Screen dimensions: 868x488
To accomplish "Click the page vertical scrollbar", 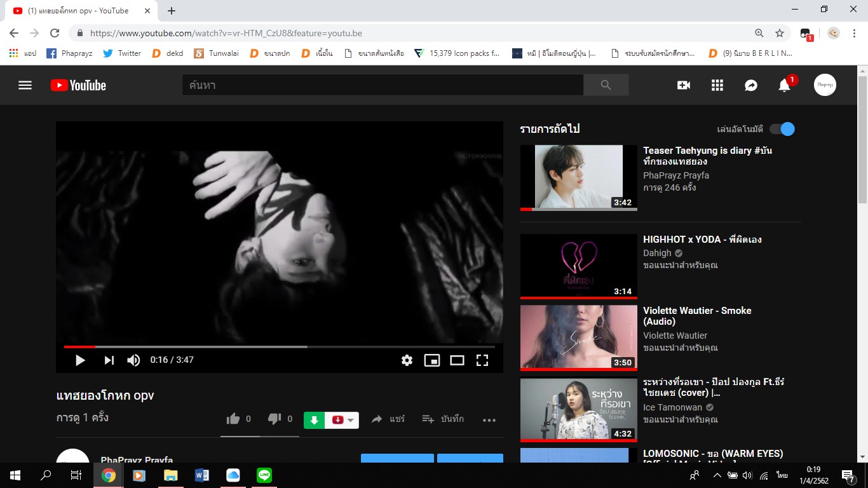I will point(862,140).
